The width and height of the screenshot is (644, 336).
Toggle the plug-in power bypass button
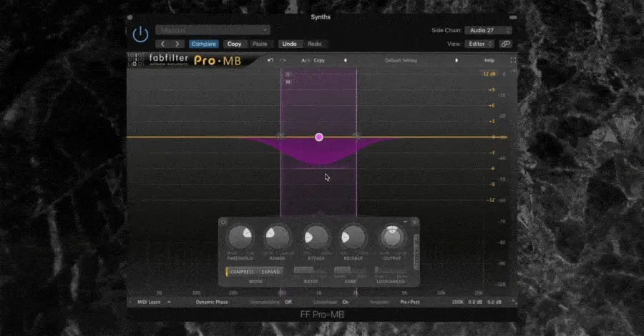click(140, 34)
